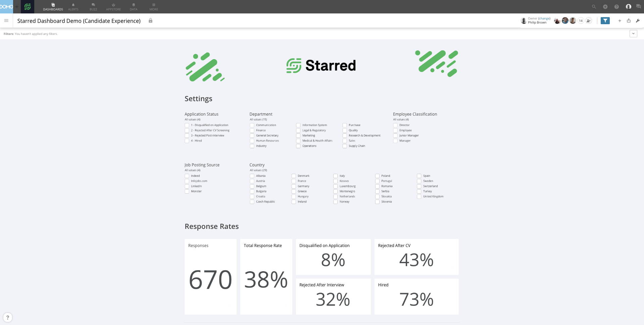Open the Buzz chat bubbles icon
644x325 pixels.
(638, 6)
